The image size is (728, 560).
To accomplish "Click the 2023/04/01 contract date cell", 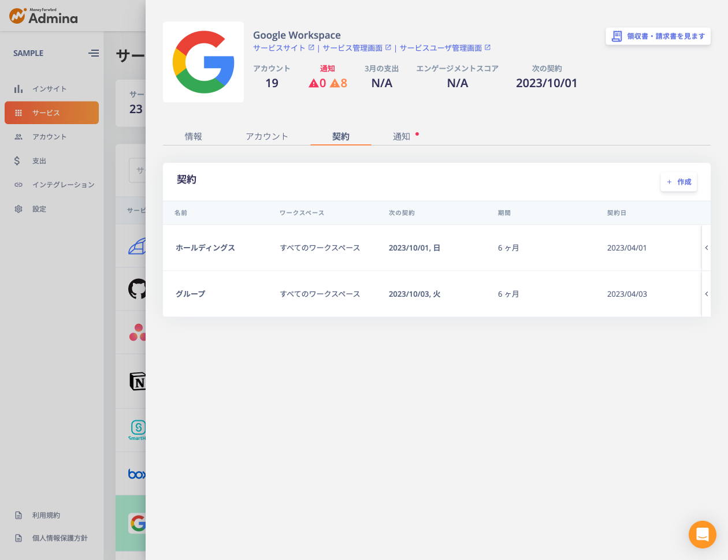I will [x=627, y=248].
